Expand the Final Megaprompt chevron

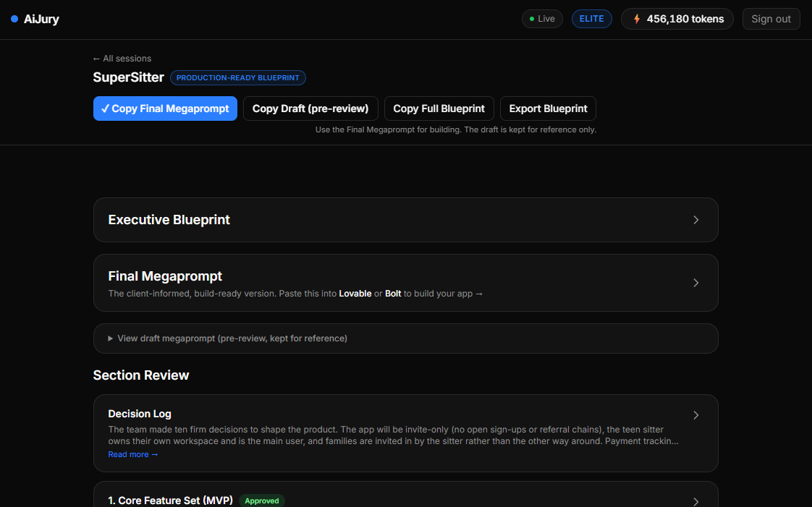click(696, 283)
